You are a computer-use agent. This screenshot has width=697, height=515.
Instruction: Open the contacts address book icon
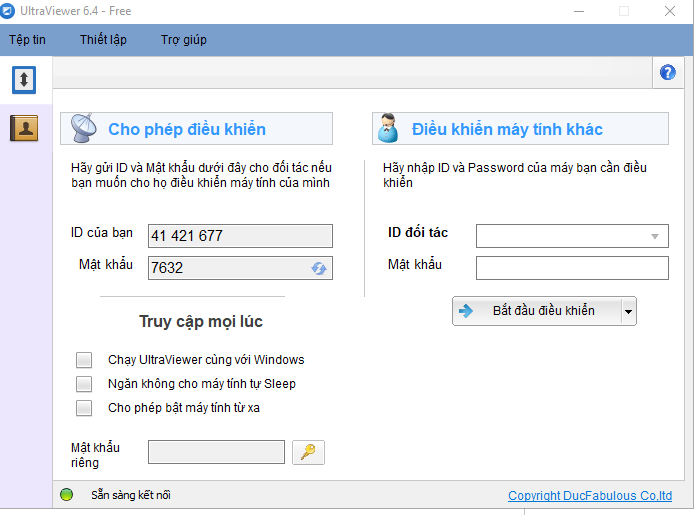click(24, 128)
